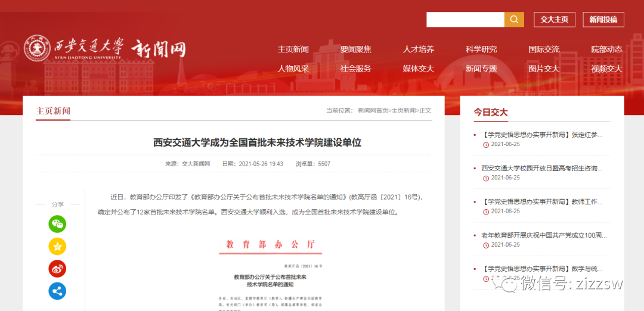The height and width of the screenshot is (311, 644).
Task: Click the yellow star favorite share icon
Action: point(57,246)
